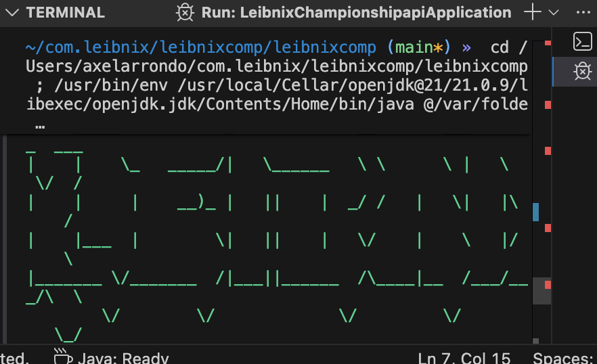Screen dimensions: 597x364
Task: Click the coffee cup Java status icon
Action: [x=62, y=357]
